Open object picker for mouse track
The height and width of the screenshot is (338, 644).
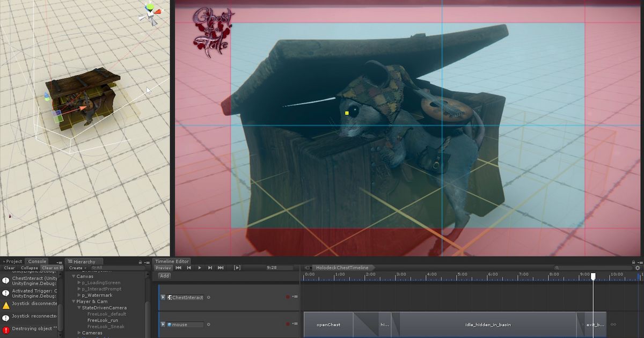(209, 325)
